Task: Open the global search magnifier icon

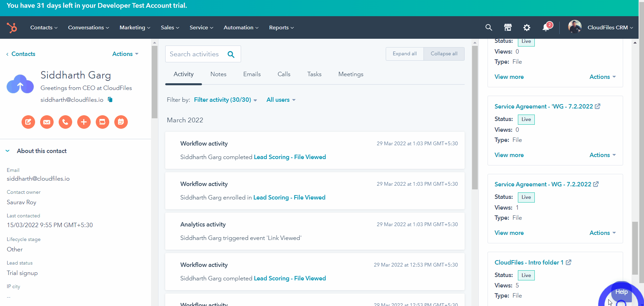Action: 489,27
